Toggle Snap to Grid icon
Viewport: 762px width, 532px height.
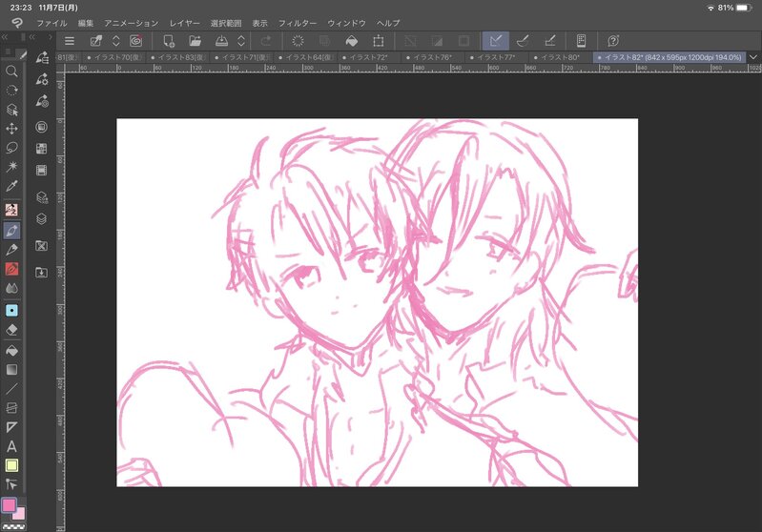click(550, 41)
